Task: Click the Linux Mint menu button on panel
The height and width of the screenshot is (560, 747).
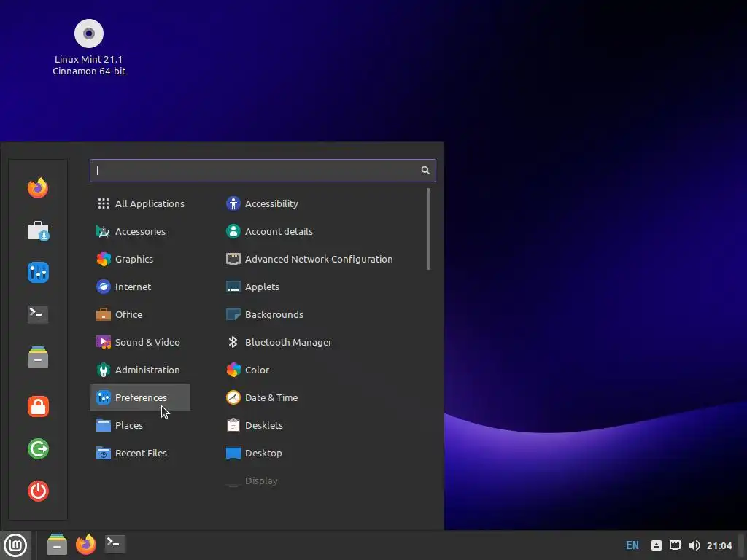Action: coord(15,545)
